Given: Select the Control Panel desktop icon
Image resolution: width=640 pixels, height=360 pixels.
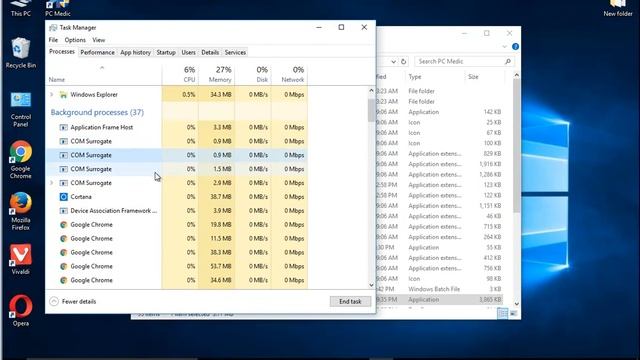Looking at the screenshot, I should (21, 109).
